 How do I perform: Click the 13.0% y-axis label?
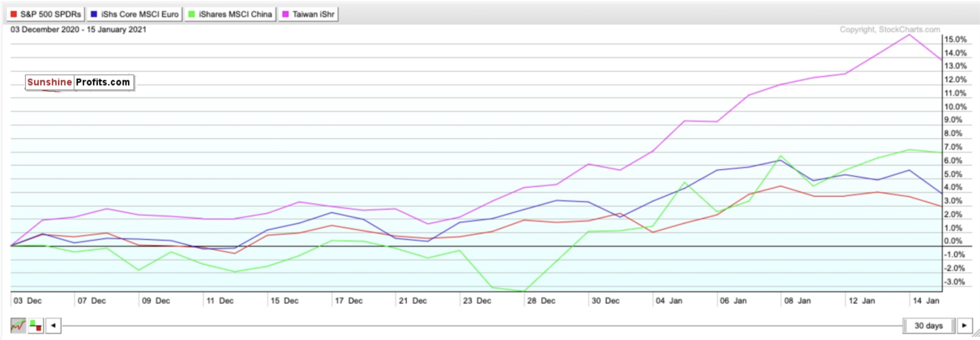click(x=956, y=66)
